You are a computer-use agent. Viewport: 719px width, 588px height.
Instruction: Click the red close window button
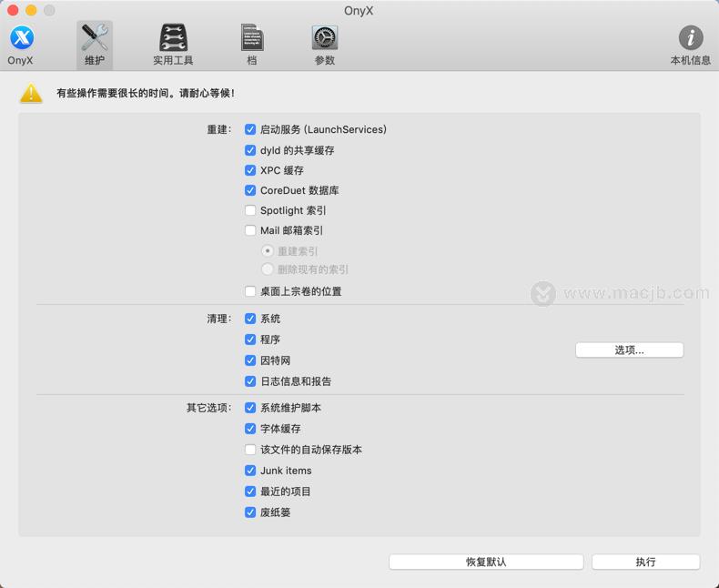click(13, 10)
